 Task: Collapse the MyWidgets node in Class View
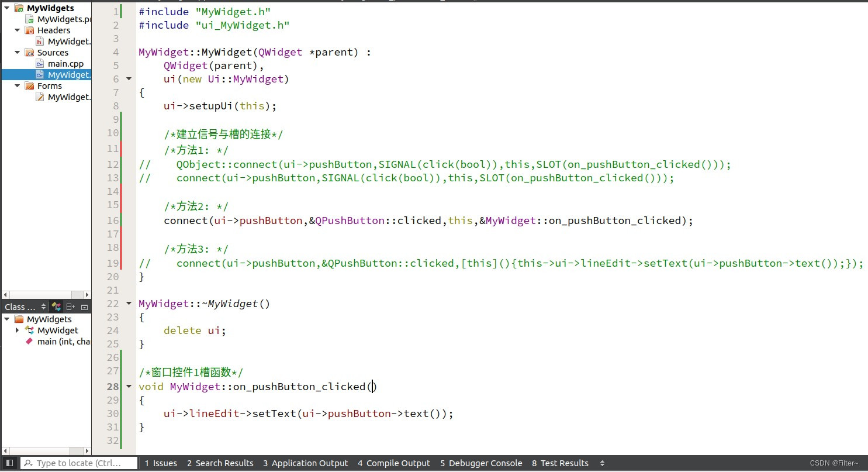click(6, 319)
